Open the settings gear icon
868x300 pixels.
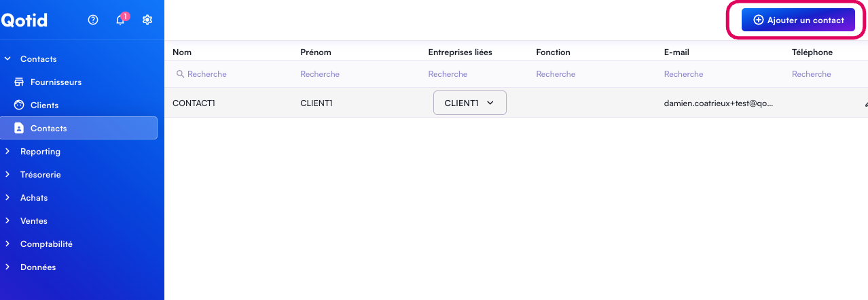(147, 20)
